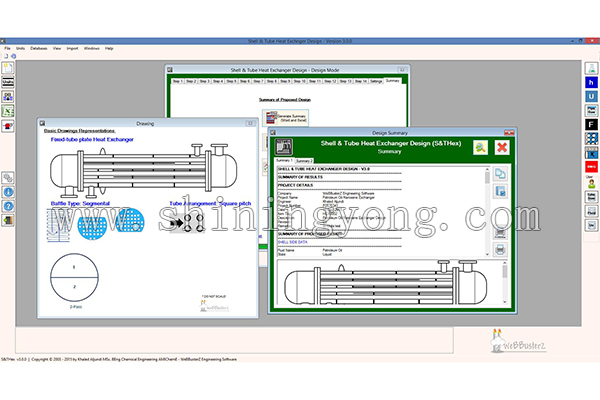Click the segmental baffle thumbnail in Drawing window
Screen dimensions: 600x400
point(59,225)
